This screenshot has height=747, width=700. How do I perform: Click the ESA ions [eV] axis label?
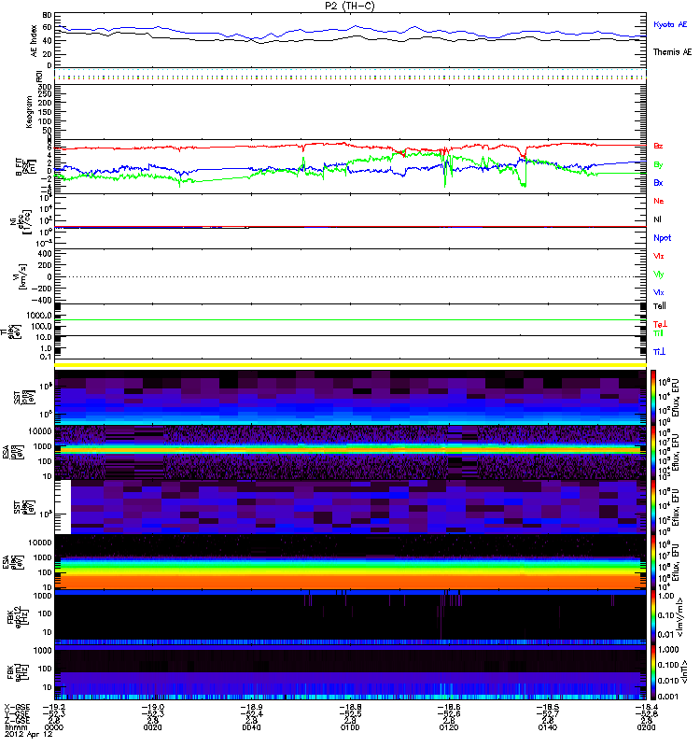(x=13, y=452)
